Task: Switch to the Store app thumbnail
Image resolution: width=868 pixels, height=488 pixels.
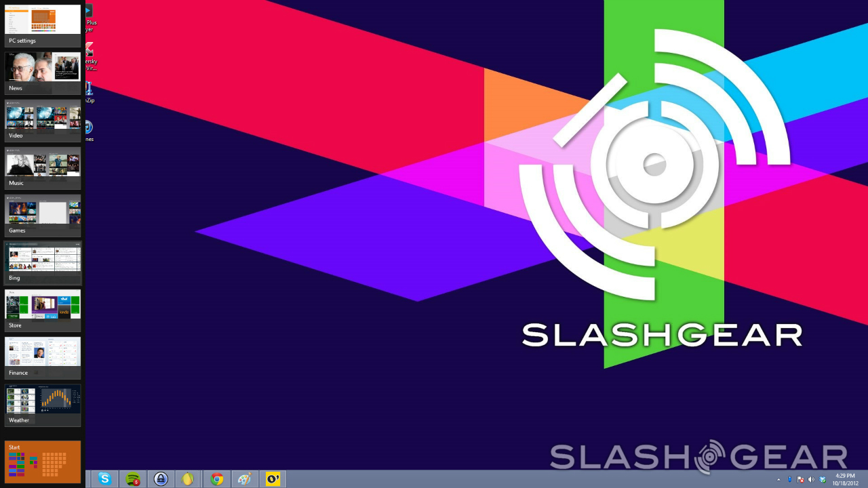Action: 43,310
